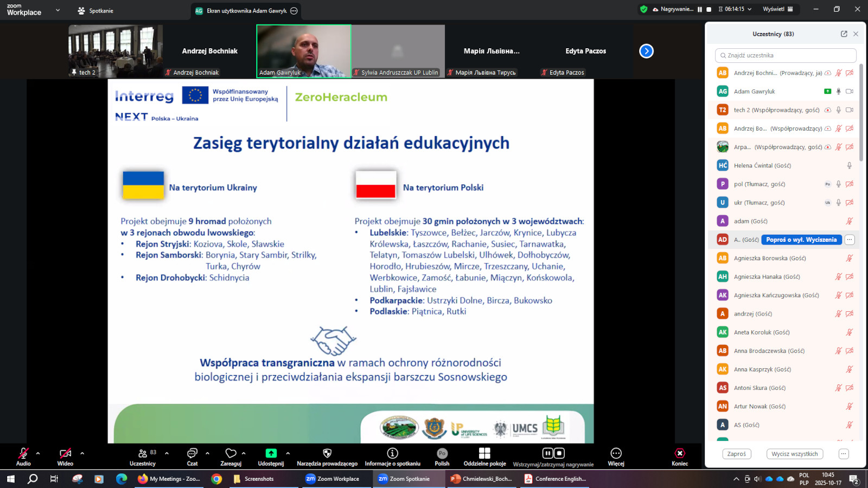This screenshot has height=488, width=868.
Task: Open Narzędzia prowadzącego host tools
Action: [327, 454]
